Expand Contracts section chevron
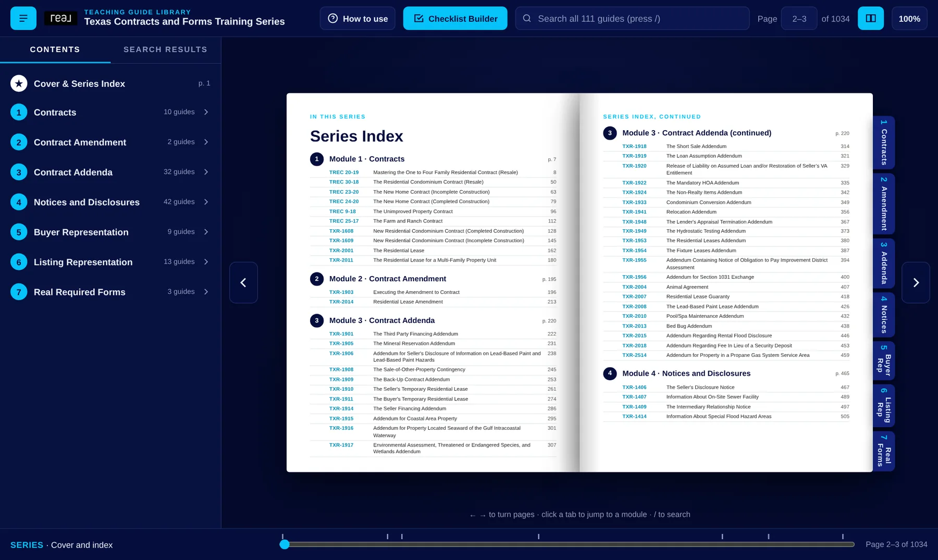The image size is (938, 560). (206, 112)
